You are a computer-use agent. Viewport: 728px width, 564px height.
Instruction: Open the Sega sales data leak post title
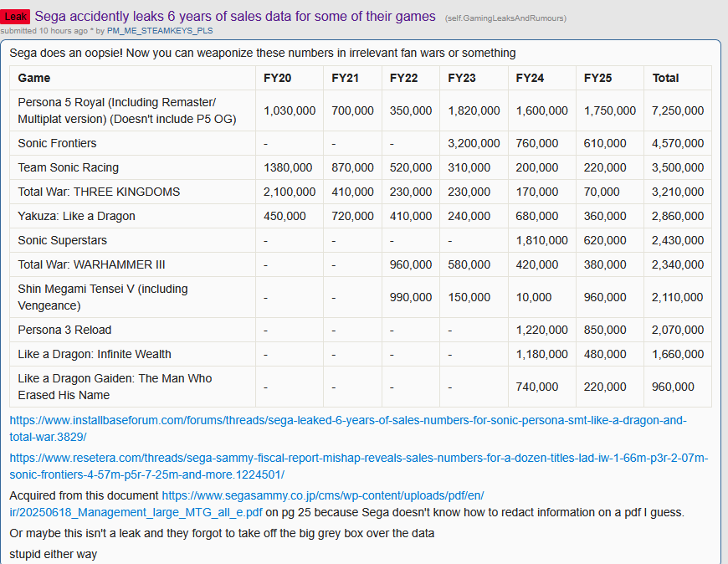coord(235,16)
